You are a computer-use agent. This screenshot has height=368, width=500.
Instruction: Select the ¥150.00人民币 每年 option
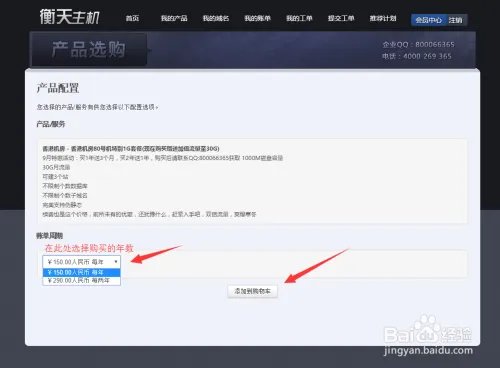coord(81,272)
